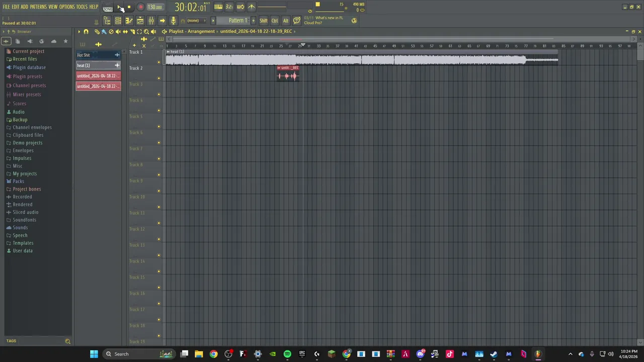
Task: Toggle countdown before recording (3.2.1)
Action: [x=229, y=7]
